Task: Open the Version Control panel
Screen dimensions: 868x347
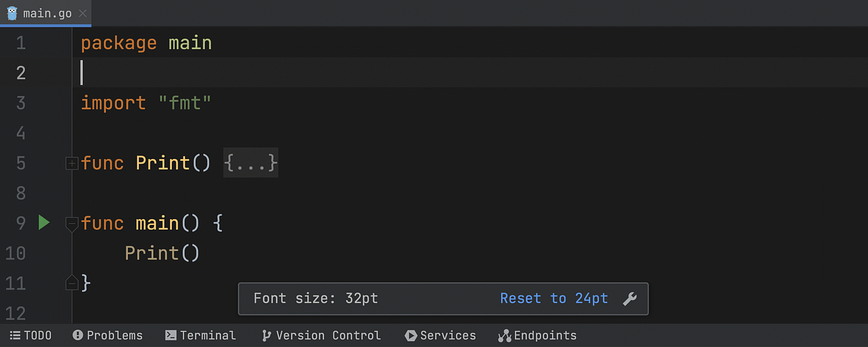Action: coord(328,335)
